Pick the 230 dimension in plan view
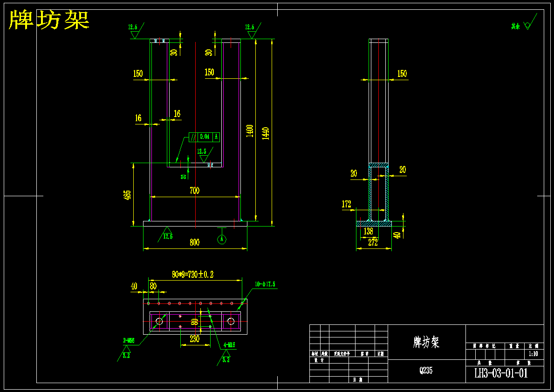The width and height of the screenshot is (554, 392). pyautogui.click(x=195, y=339)
